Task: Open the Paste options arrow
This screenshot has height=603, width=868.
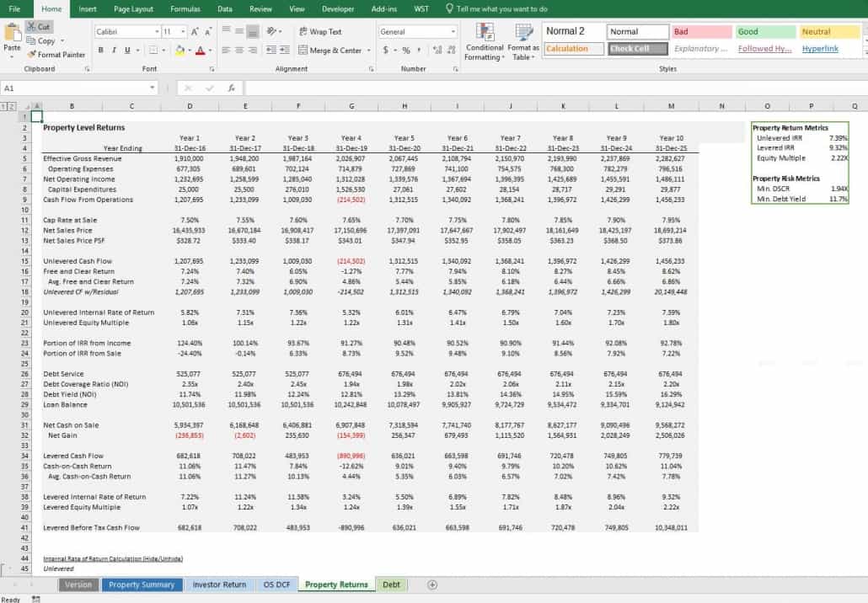Action: point(12,56)
